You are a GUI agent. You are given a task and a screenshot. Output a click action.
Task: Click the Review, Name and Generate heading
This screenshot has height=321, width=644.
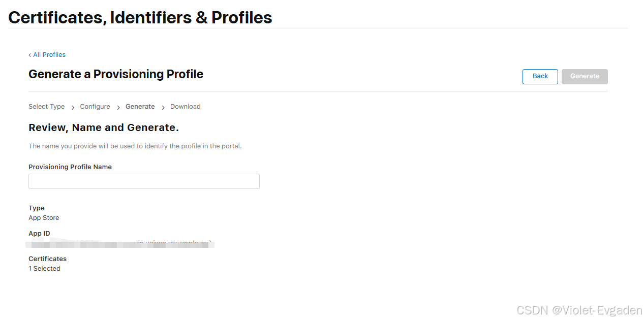click(104, 127)
